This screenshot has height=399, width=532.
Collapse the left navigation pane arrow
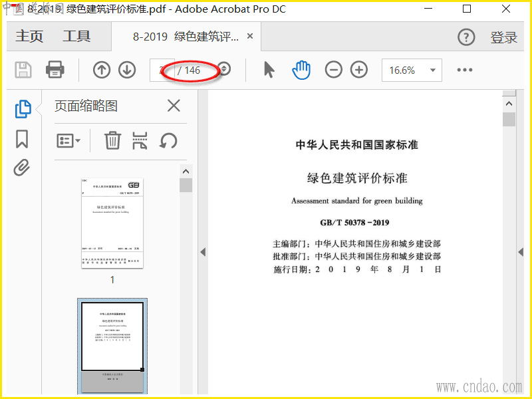point(203,252)
